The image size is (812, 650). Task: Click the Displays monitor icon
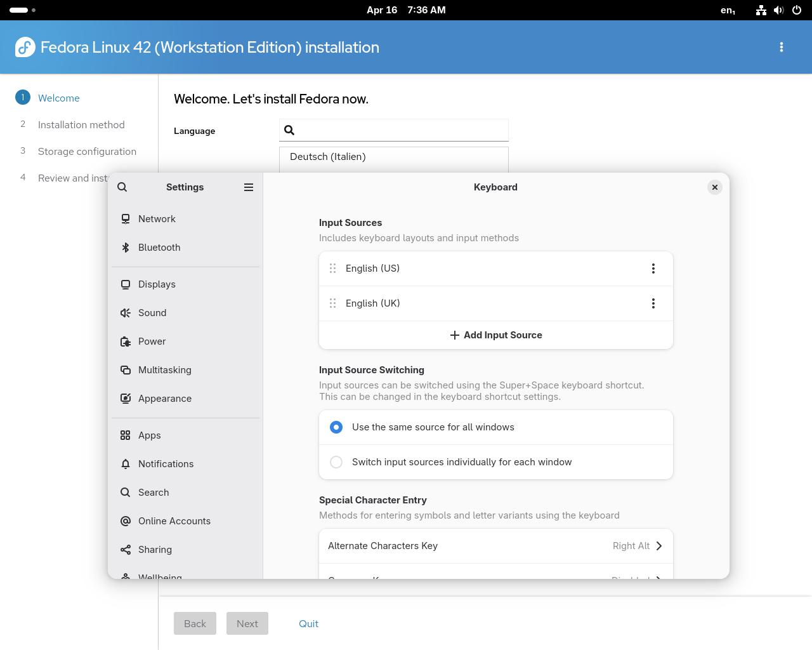pos(126,284)
